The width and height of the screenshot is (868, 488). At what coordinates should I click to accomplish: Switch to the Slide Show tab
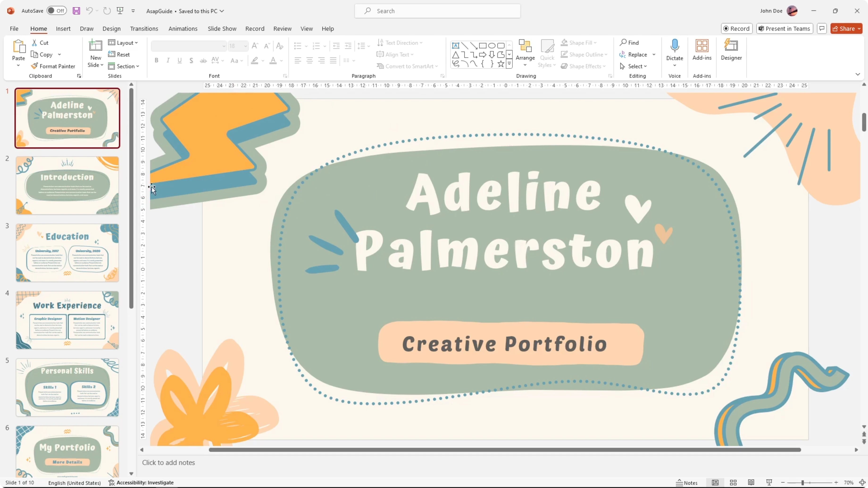(222, 29)
